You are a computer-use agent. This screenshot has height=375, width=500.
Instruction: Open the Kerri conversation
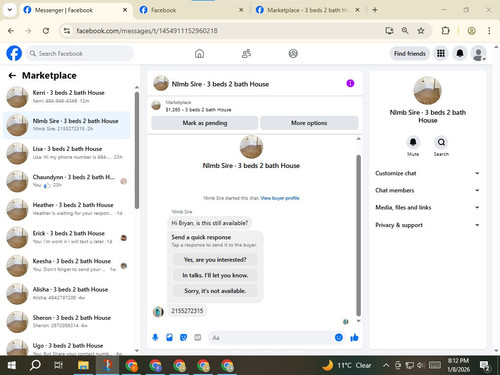pos(67,97)
